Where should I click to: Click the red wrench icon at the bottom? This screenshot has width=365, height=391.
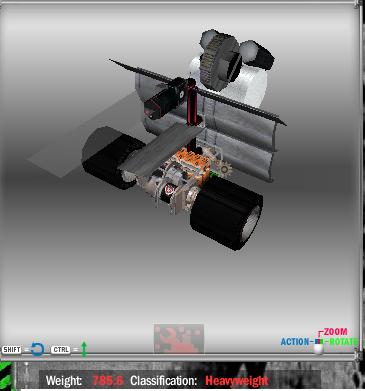coord(179,339)
